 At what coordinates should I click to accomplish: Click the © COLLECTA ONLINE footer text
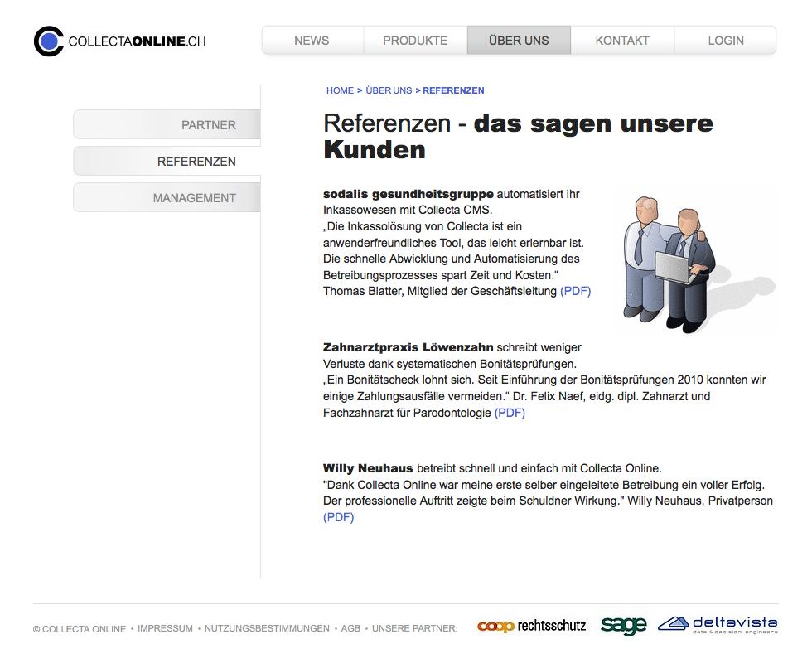(x=80, y=629)
